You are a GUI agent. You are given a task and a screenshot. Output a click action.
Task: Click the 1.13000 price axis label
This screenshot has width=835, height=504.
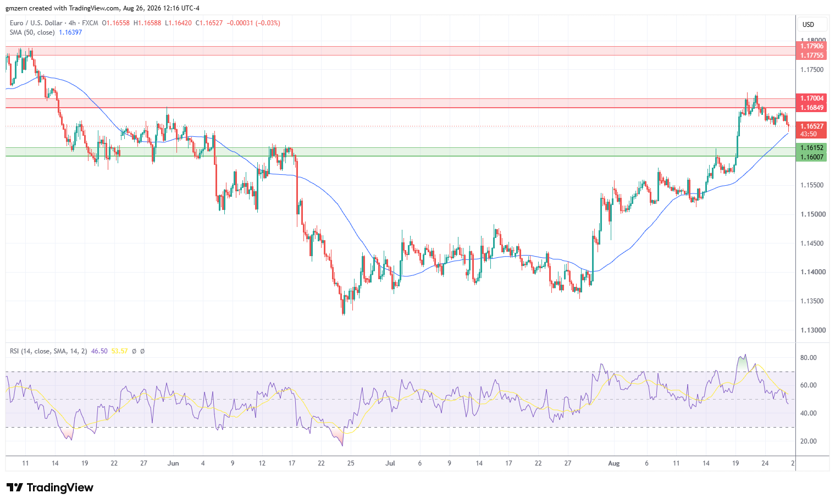click(x=812, y=330)
